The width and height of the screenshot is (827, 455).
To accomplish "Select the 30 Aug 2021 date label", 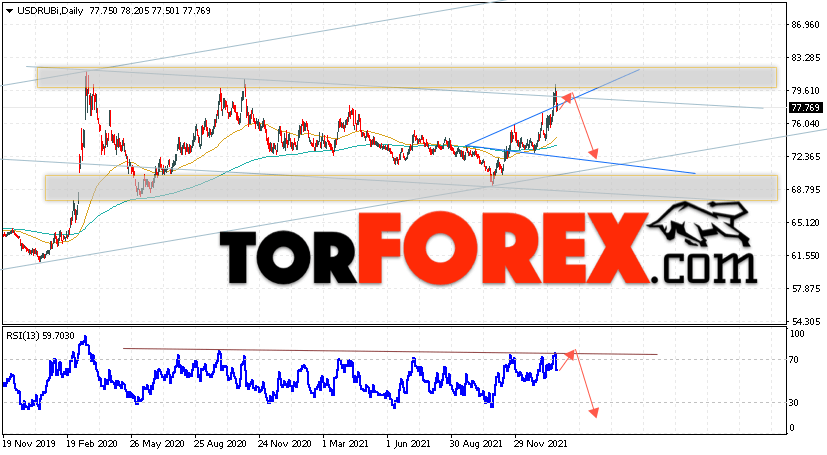I will (476, 444).
